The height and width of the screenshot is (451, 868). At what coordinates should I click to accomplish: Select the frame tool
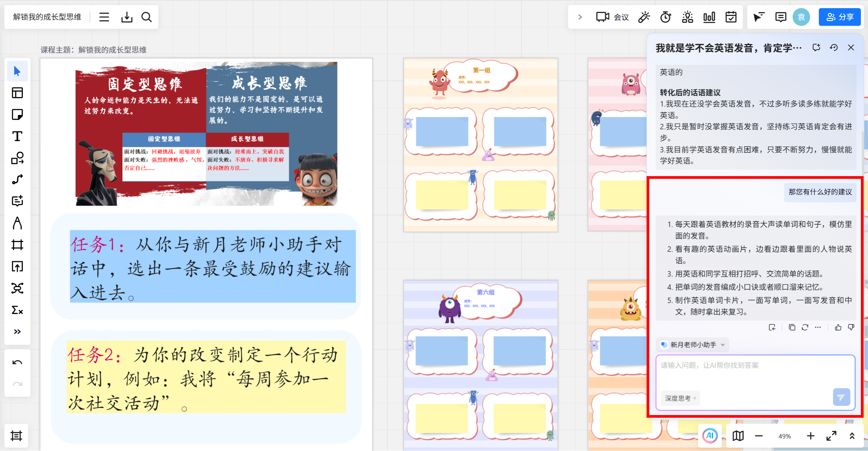pyautogui.click(x=17, y=245)
